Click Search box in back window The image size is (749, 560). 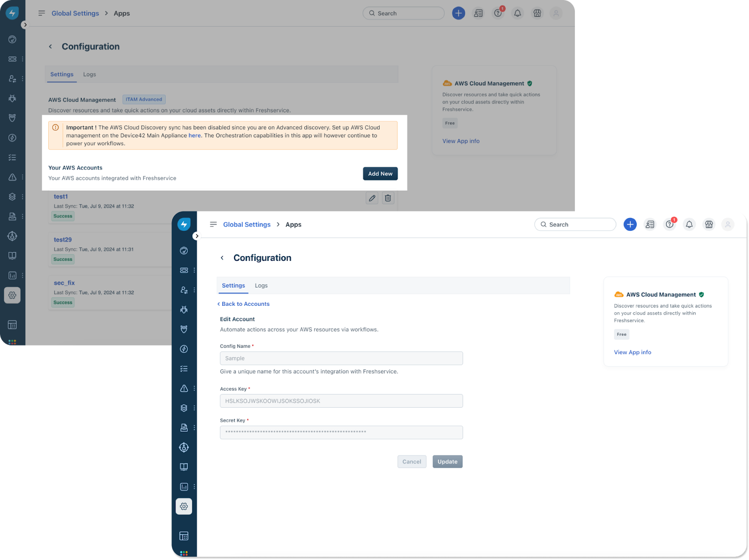click(403, 13)
